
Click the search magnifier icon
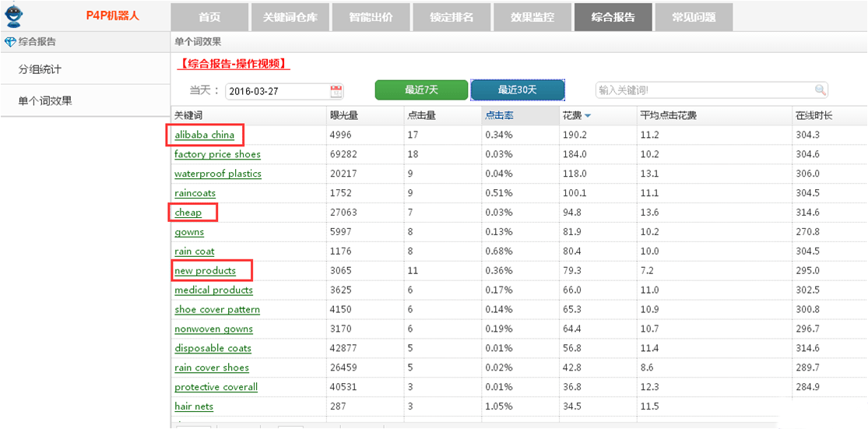(x=820, y=90)
